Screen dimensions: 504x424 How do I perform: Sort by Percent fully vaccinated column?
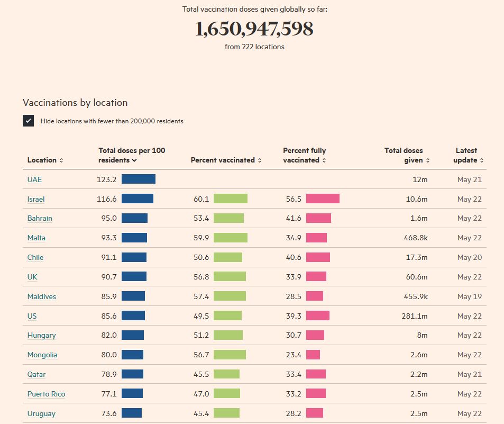[x=305, y=155]
